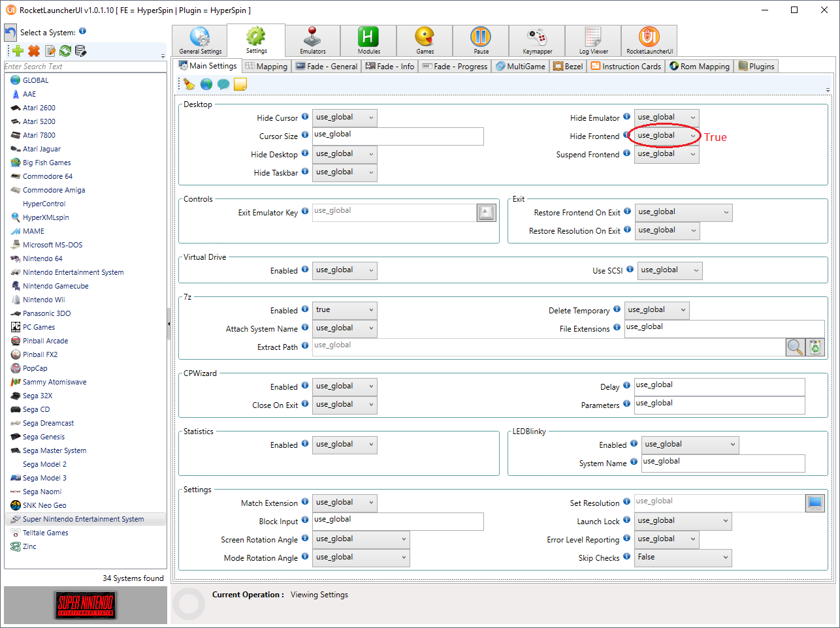Open the Hide Emulator dropdown
Viewport: 840px width, 628px height.
point(667,118)
